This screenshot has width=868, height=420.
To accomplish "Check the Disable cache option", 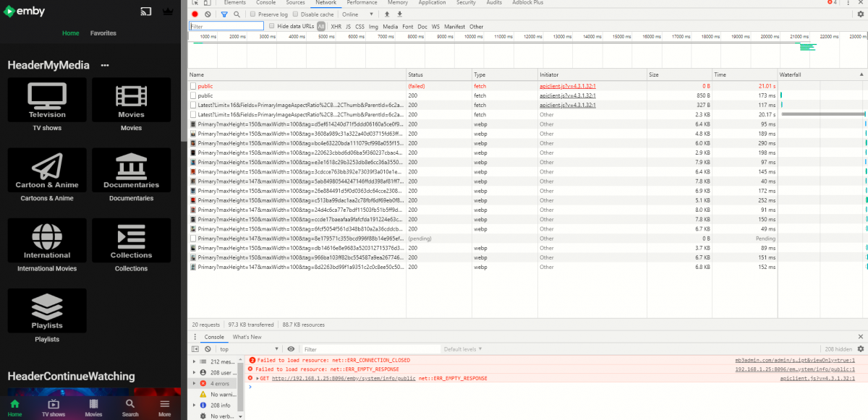I will point(297,14).
